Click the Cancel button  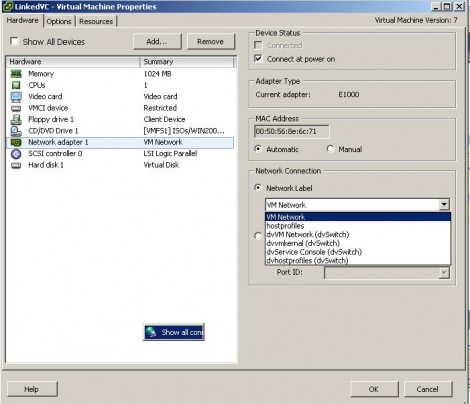[x=427, y=389]
